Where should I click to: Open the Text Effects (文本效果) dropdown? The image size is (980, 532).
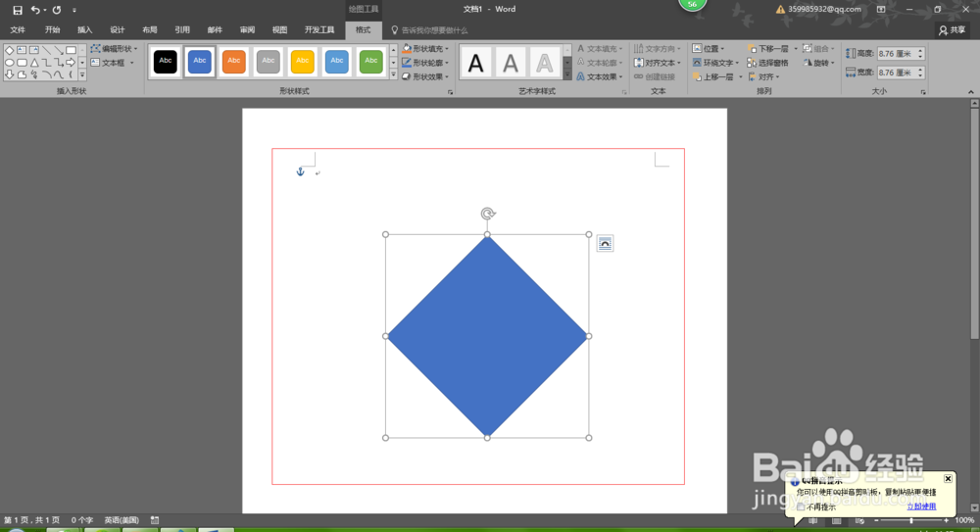click(x=600, y=76)
